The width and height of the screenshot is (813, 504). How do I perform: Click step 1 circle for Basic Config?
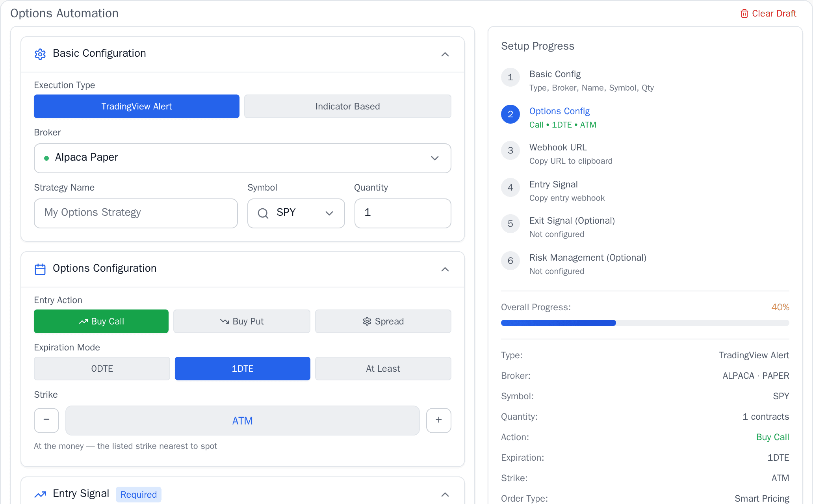(x=510, y=77)
